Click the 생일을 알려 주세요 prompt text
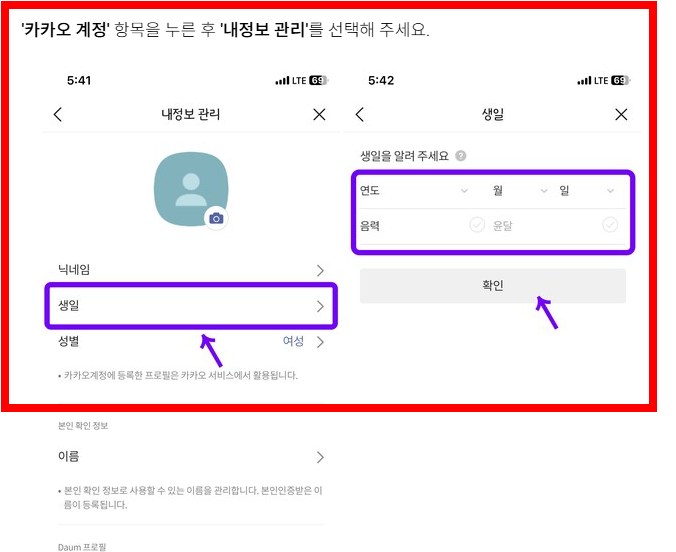Screen dimensions: 676x552 tap(404, 156)
